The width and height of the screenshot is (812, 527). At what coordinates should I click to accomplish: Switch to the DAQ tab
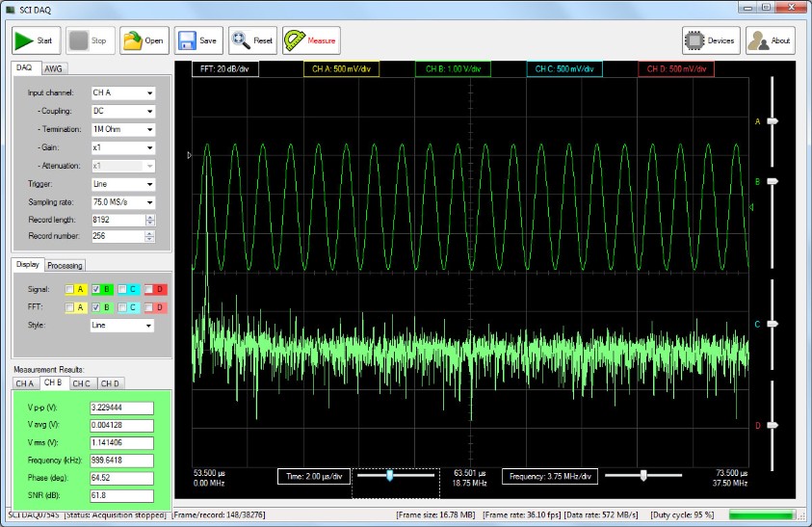click(24, 67)
